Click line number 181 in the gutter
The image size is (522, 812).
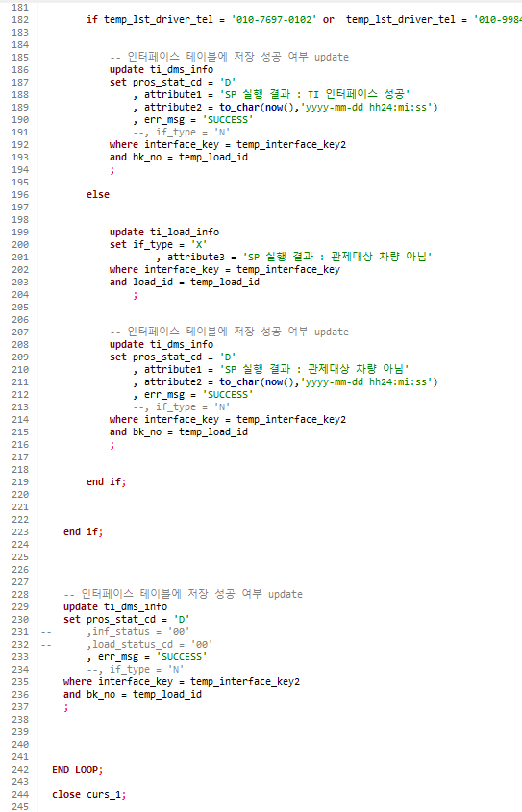(20, 8)
